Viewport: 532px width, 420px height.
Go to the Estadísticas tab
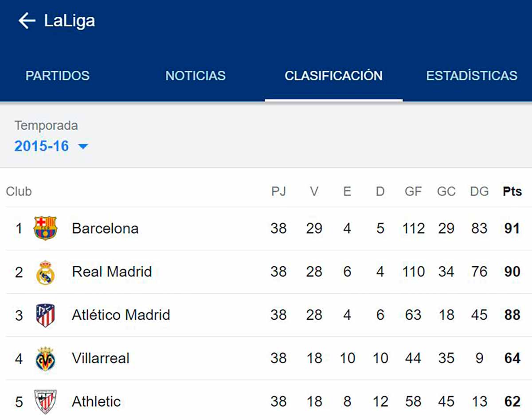(472, 76)
